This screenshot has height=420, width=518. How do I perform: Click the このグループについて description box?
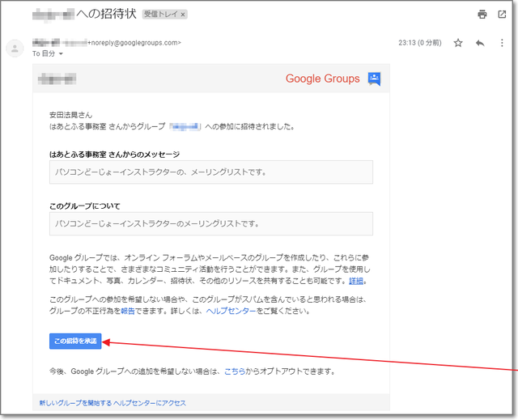(x=210, y=223)
